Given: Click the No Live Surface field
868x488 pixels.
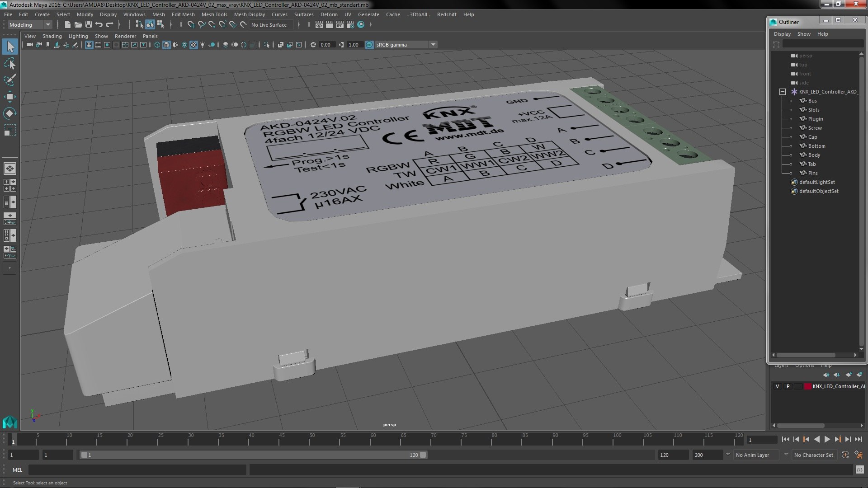Looking at the screenshot, I should [x=269, y=25].
